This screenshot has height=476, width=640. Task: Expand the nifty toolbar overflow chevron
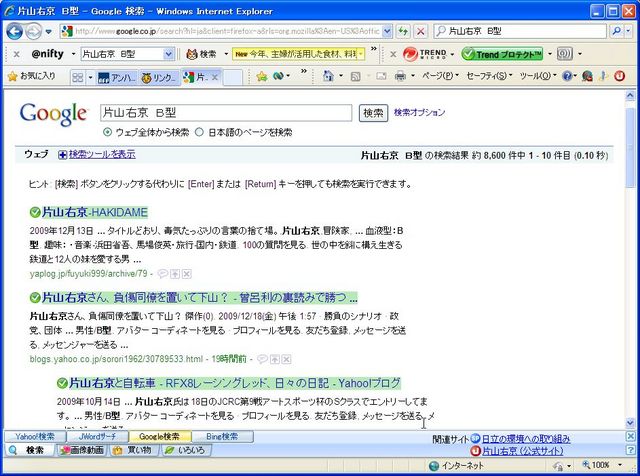pos(373,49)
